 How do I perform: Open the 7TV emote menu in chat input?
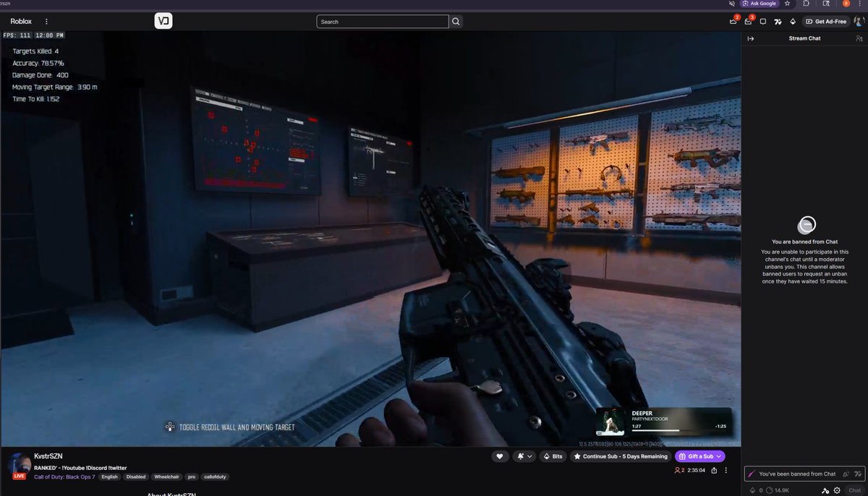coord(858,474)
